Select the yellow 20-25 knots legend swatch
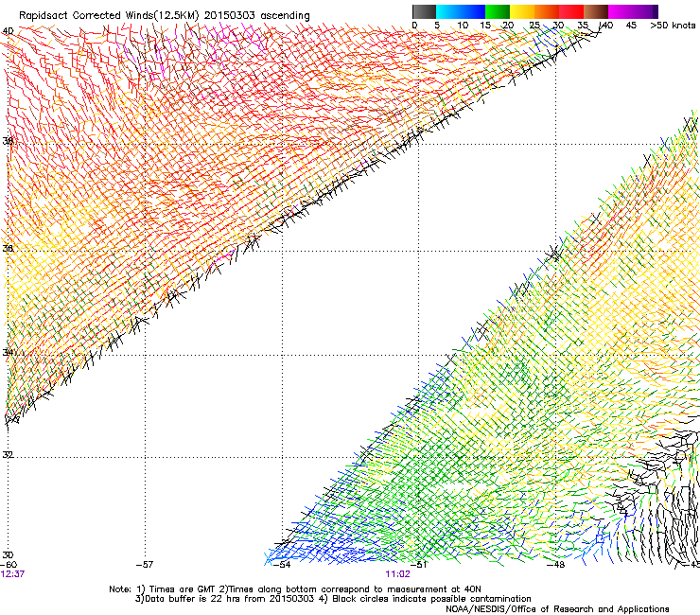700x615 pixels. coord(522,11)
